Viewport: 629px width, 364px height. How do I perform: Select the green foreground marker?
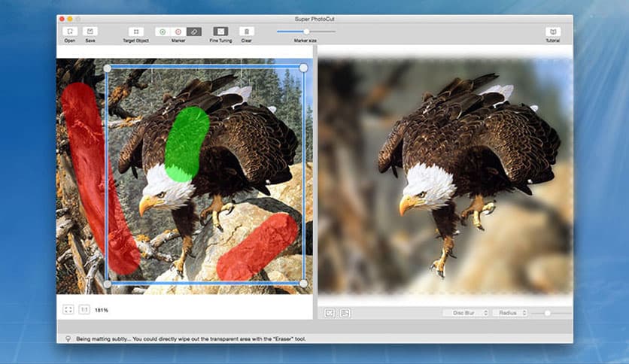point(163,32)
